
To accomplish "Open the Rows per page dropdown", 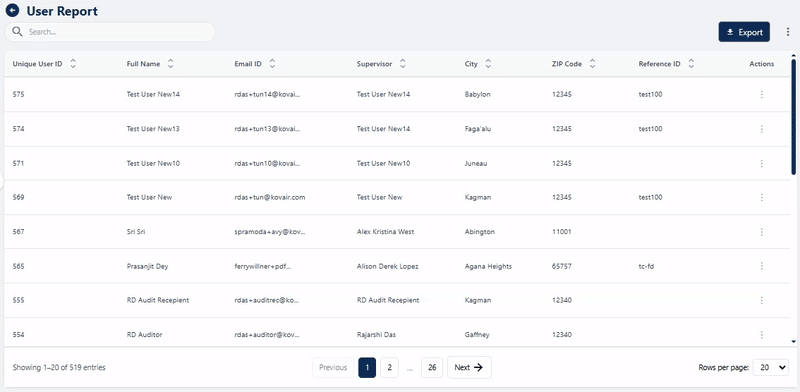I will pos(770,368).
